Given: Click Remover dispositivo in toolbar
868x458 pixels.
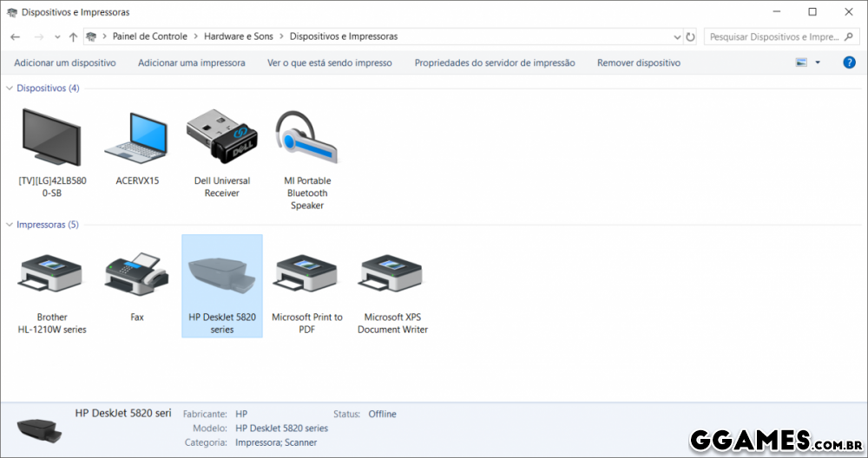Looking at the screenshot, I should [638, 62].
